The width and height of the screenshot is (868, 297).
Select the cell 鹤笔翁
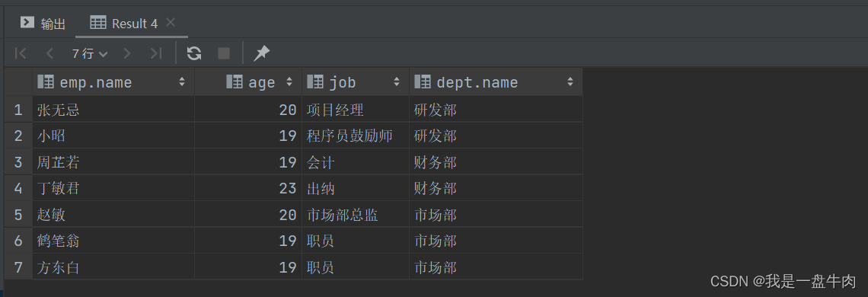(113, 241)
